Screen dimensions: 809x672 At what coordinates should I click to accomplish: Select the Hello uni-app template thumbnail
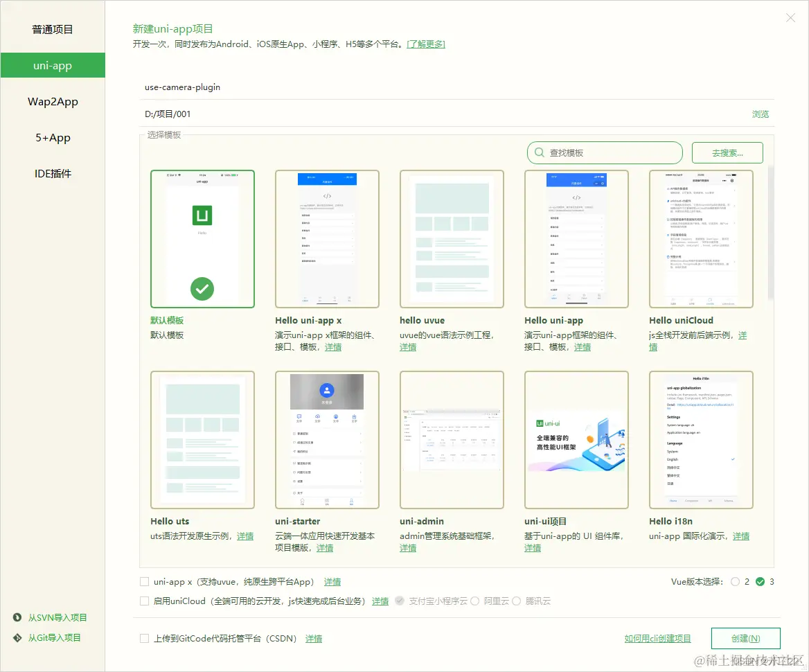coord(576,239)
